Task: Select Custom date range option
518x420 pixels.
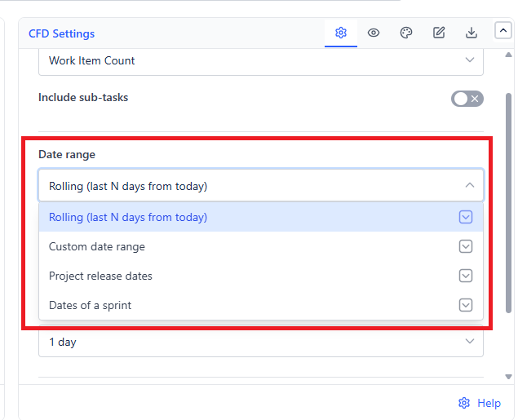Action: [x=261, y=246]
